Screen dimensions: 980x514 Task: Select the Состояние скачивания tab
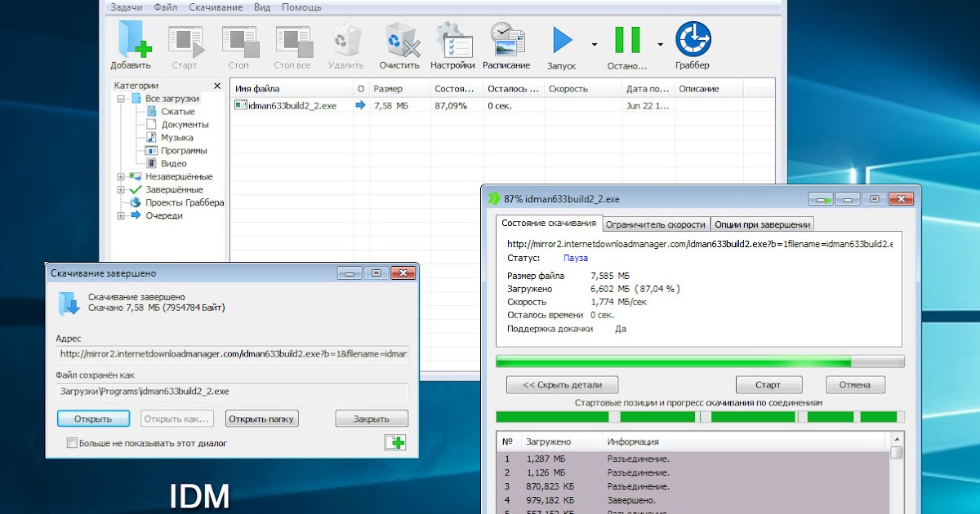point(549,224)
